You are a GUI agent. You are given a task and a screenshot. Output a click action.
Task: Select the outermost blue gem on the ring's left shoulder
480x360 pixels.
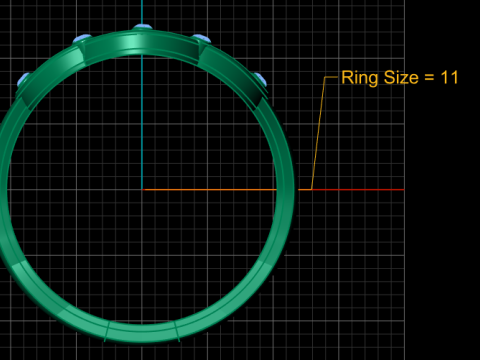24,79
